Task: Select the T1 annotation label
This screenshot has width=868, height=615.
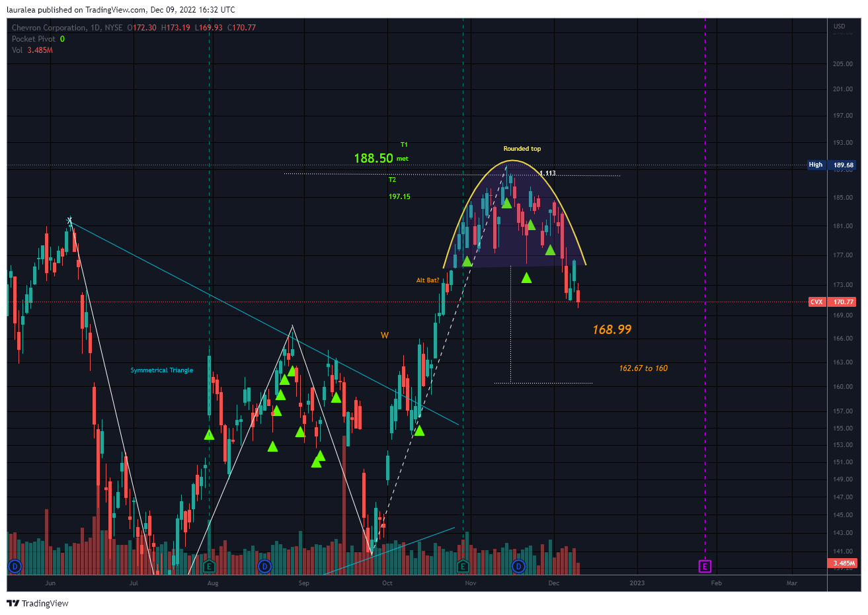Action: coord(404,144)
